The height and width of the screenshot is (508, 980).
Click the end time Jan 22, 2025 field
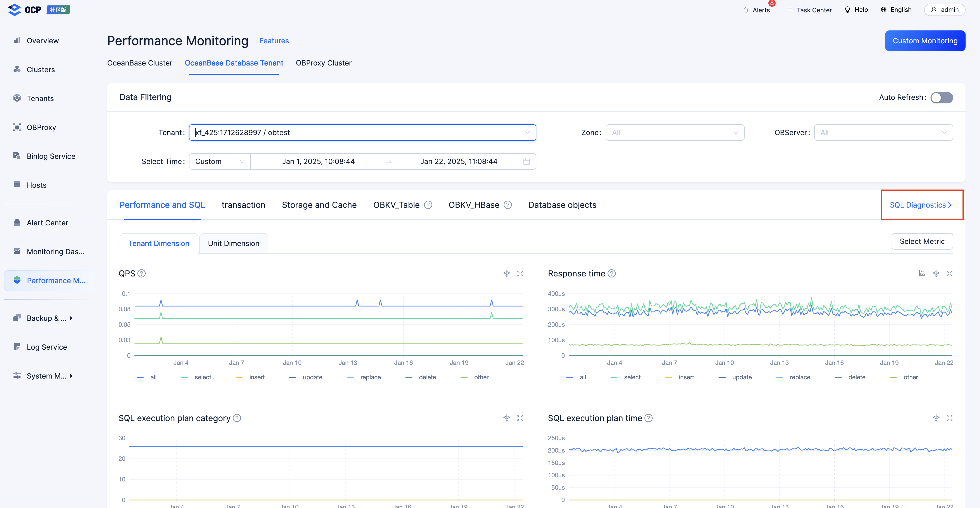(x=458, y=161)
